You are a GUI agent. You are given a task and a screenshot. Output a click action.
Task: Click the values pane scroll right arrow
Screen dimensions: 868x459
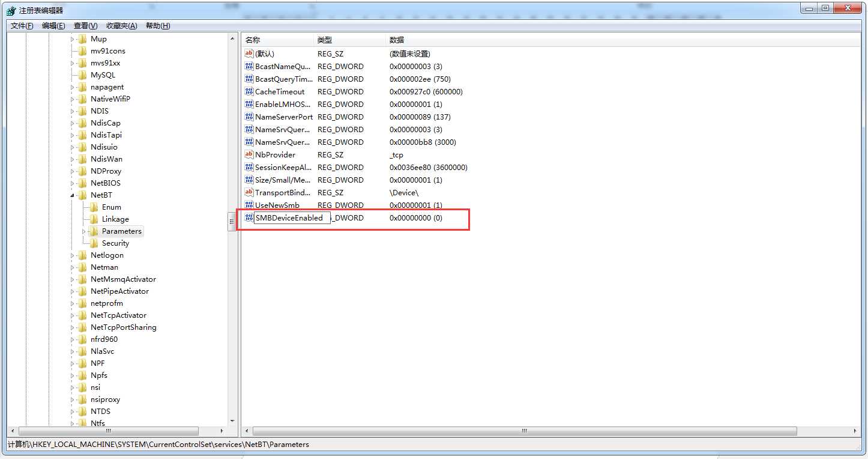[855, 431]
